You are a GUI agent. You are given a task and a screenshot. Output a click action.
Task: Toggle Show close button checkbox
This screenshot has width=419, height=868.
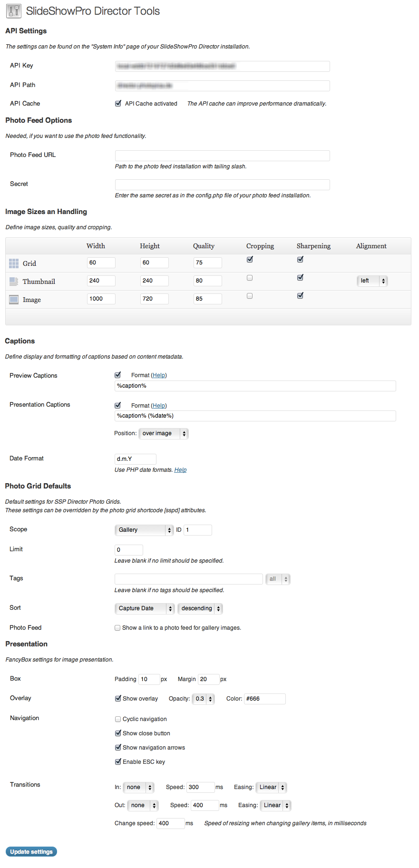tap(118, 733)
